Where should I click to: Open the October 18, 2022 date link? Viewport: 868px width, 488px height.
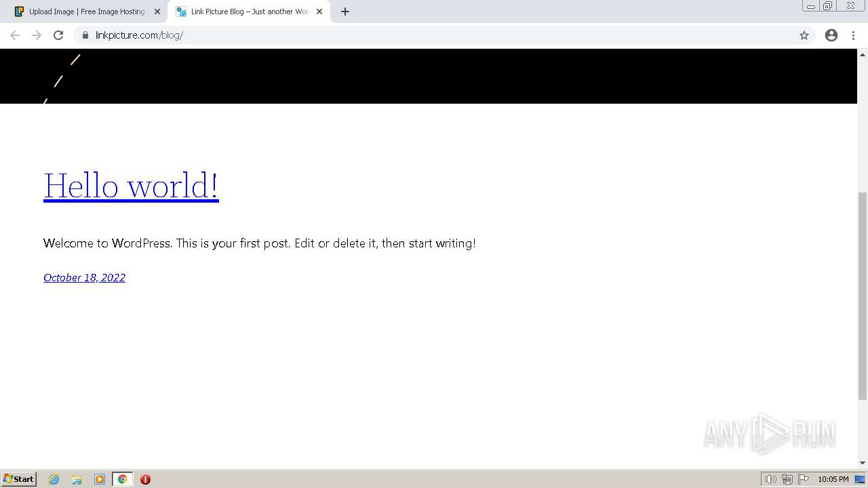[x=84, y=277]
